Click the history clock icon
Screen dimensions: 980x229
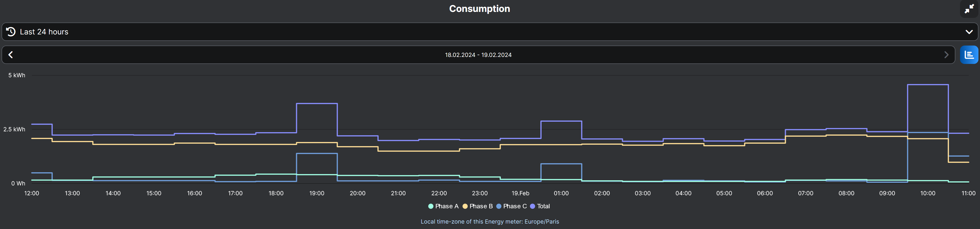(11, 32)
